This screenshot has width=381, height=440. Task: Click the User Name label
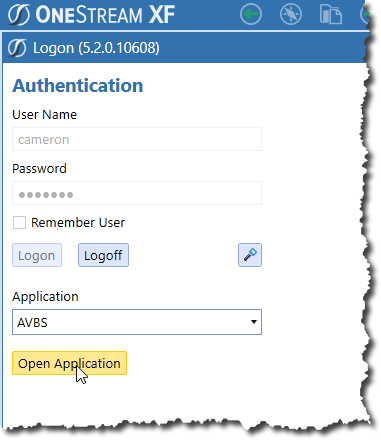45,115
